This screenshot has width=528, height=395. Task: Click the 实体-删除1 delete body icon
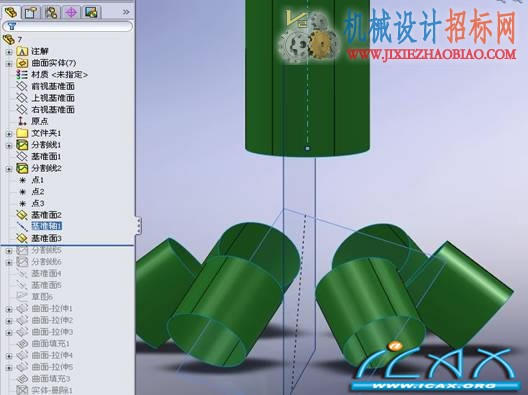pos(22,390)
